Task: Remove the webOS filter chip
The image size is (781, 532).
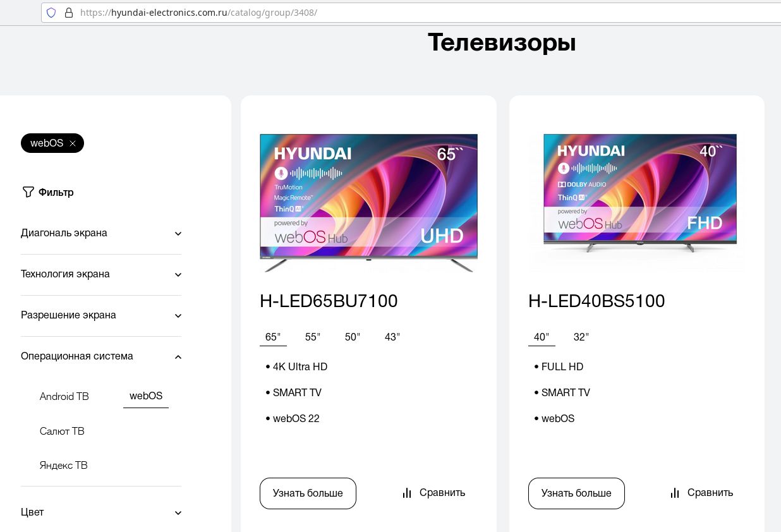Action: [73, 143]
